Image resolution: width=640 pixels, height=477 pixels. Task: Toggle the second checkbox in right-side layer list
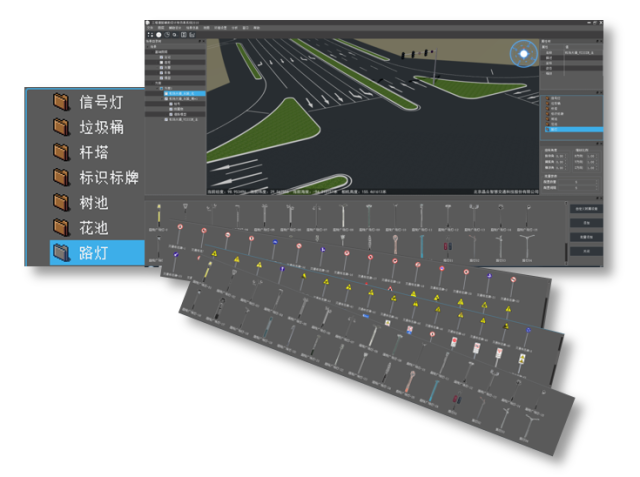[x=546, y=104]
